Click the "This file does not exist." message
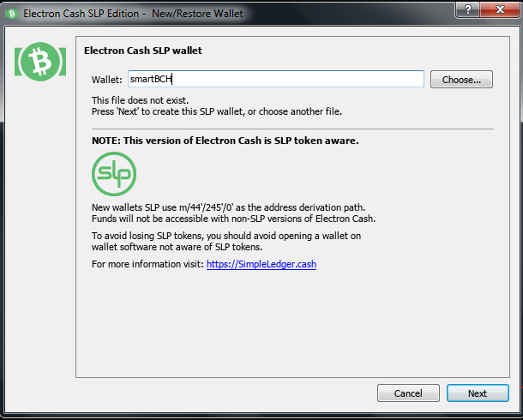Screen dimensions: 523x420 click(x=140, y=100)
